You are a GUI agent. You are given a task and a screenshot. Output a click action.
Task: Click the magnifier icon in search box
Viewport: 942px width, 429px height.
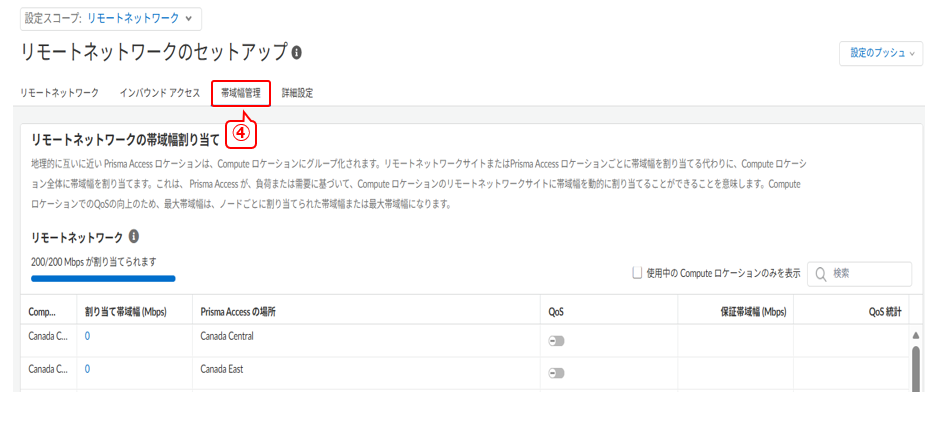coord(821,274)
